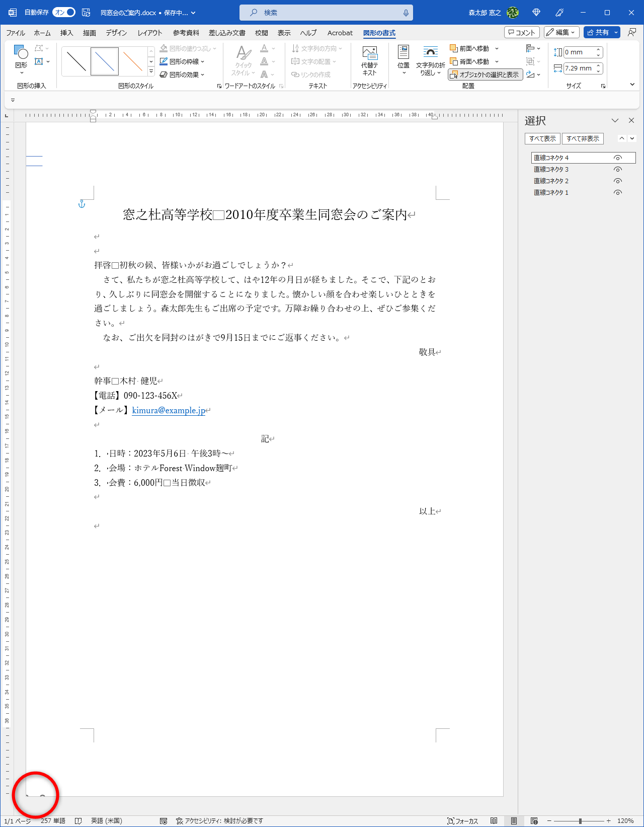Switch to web layout view icon

(534, 821)
